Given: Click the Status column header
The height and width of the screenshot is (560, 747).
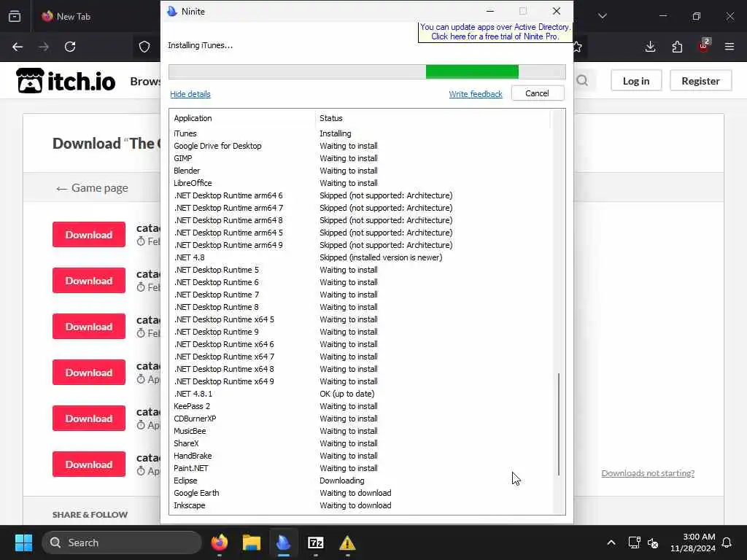Looking at the screenshot, I should click(432, 118).
